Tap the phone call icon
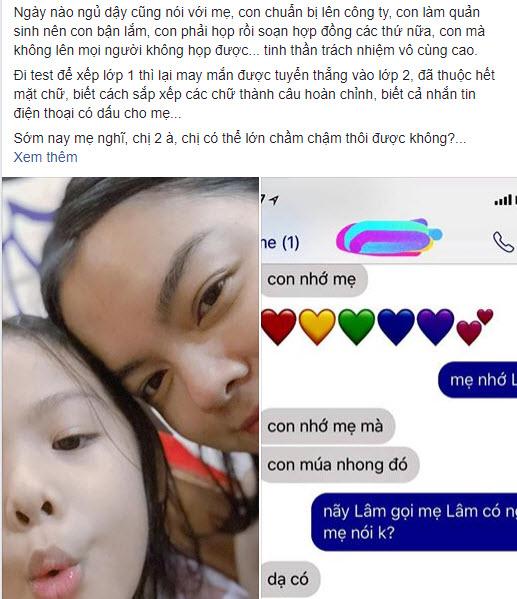517x599 pixels. pyautogui.click(x=503, y=242)
